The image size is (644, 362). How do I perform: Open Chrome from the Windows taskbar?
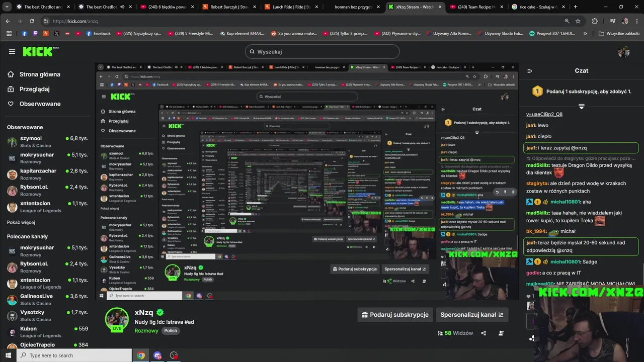[141, 355]
